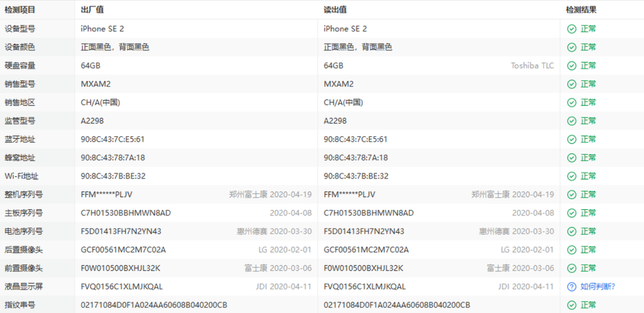Click green check icon in 前置摄像头 row
The height and width of the screenshot is (313, 644).
click(572, 268)
